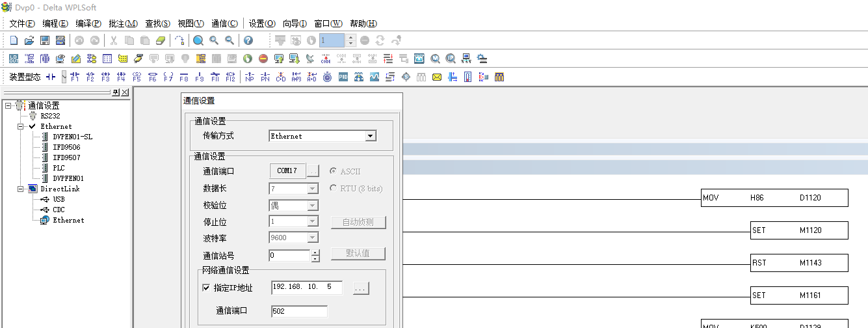Image resolution: width=868 pixels, height=328 pixels.
Task: Click the COM17 port button
Action: (x=287, y=171)
